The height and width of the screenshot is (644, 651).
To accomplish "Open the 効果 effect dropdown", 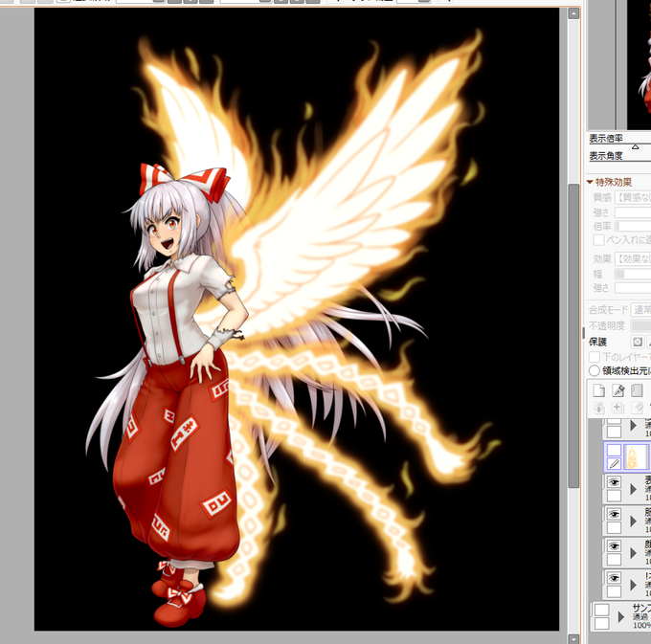I will click(x=633, y=259).
